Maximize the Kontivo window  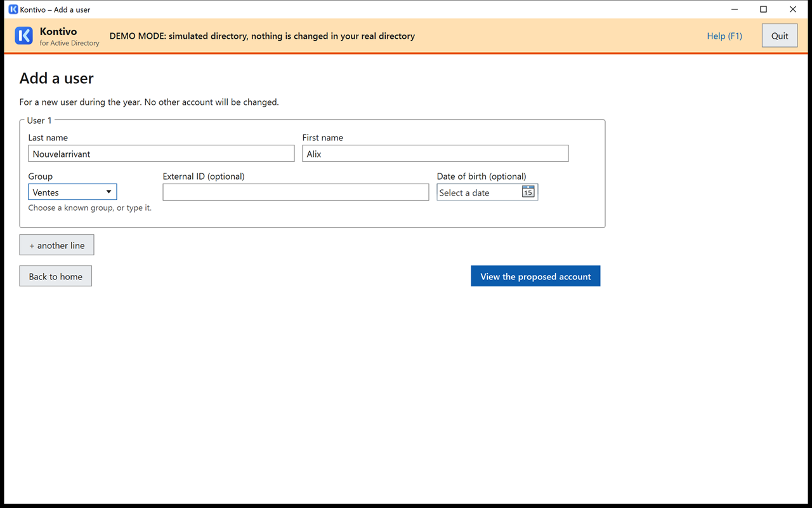(764, 10)
